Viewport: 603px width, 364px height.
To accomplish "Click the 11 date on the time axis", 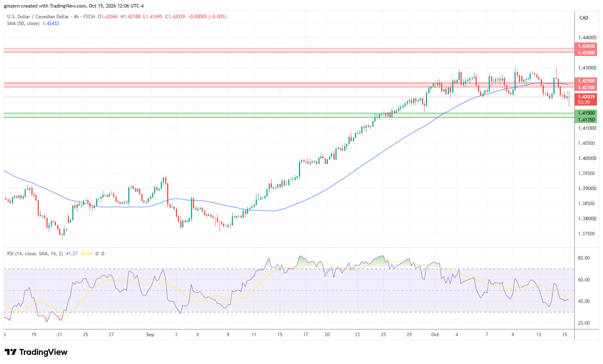I will pyautogui.click(x=254, y=335).
